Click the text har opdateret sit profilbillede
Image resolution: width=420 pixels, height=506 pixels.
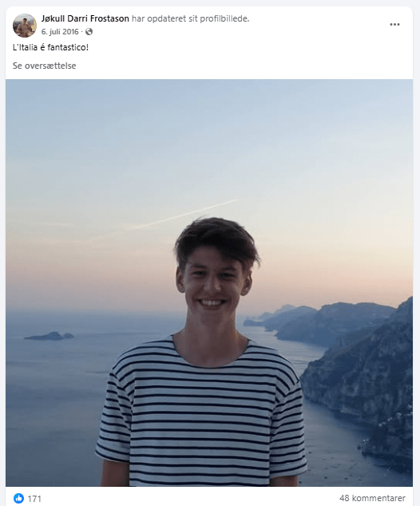pyautogui.click(x=191, y=18)
